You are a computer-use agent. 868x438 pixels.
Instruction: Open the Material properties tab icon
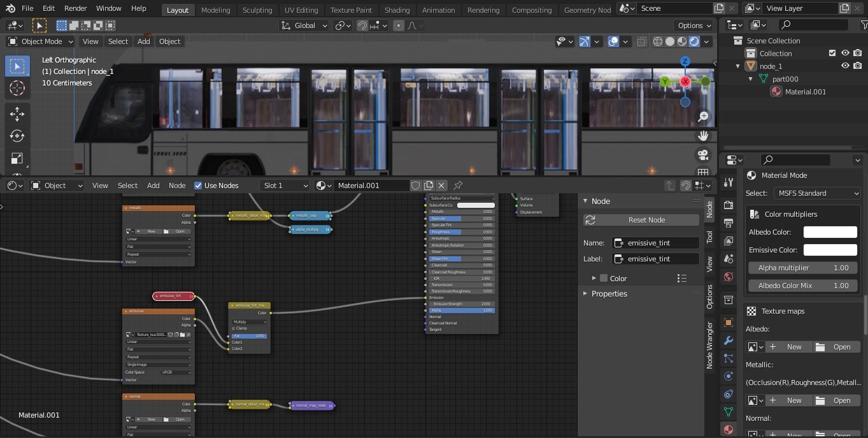[729, 428]
